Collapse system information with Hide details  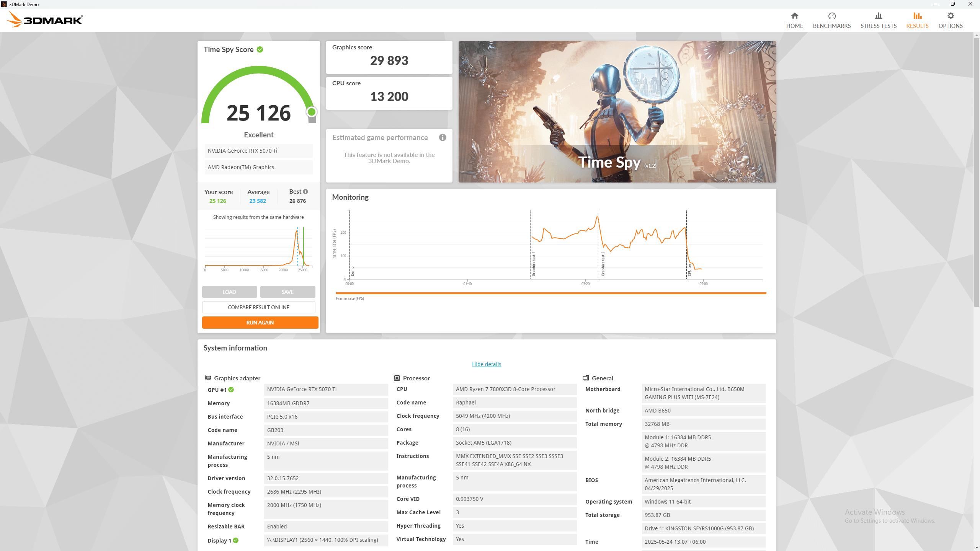tap(487, 364)
